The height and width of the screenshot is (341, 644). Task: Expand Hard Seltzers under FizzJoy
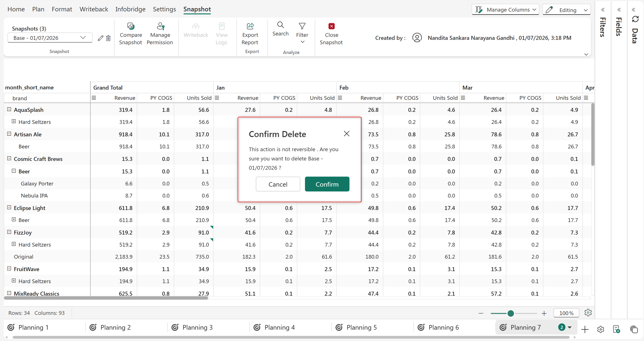point(14,244)
